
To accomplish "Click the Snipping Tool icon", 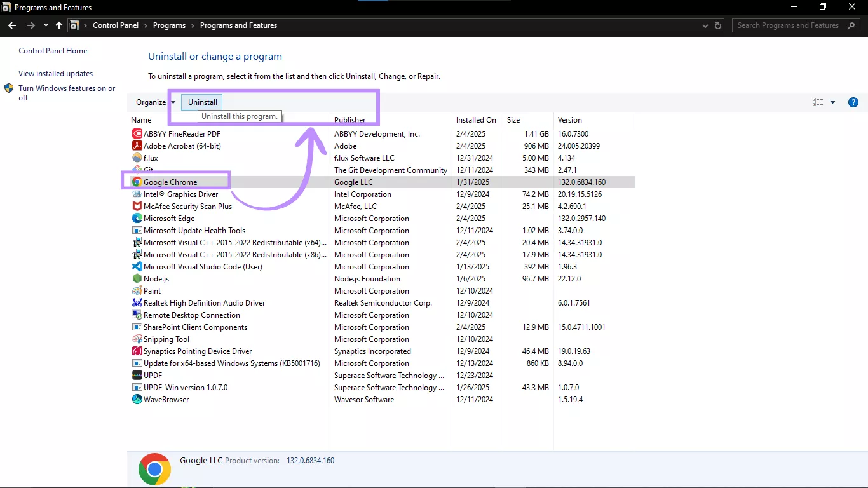I will tap(137, 339).
